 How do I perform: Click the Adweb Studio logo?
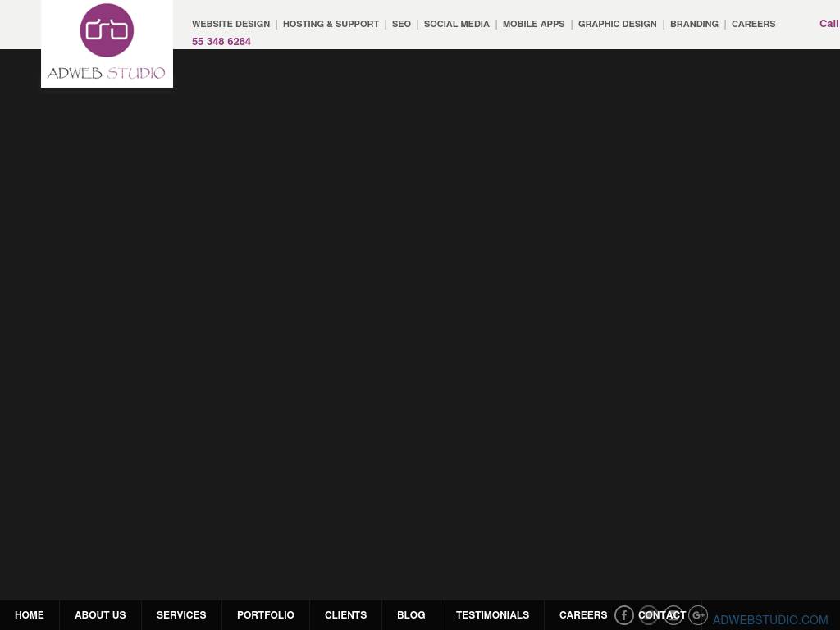[107, 43]
